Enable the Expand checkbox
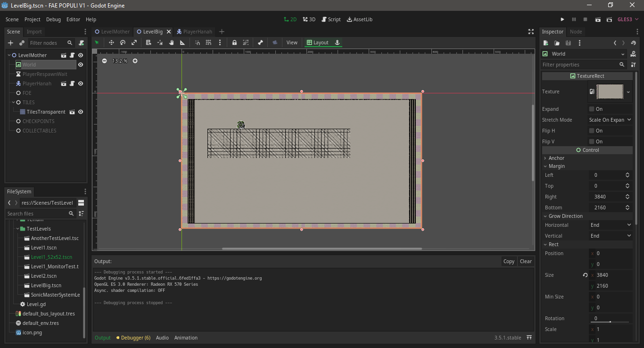The image size is (644, 348). click(592, 109)
